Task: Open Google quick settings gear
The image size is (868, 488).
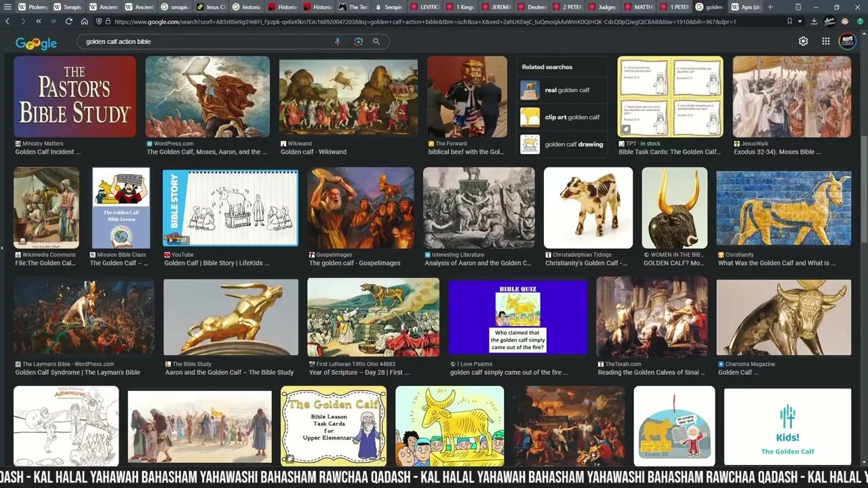Action: (x=803, y=41)
